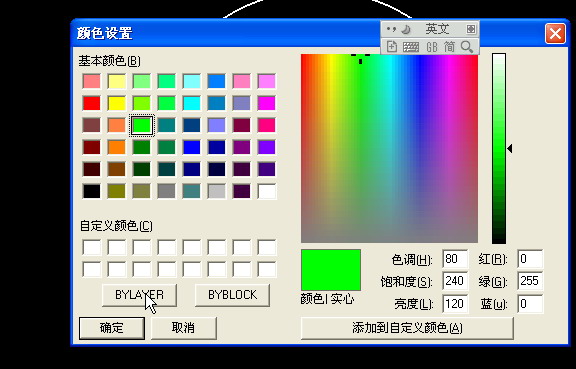
Task: Click the green 颜色|实心 preview box
Action: 331,270
